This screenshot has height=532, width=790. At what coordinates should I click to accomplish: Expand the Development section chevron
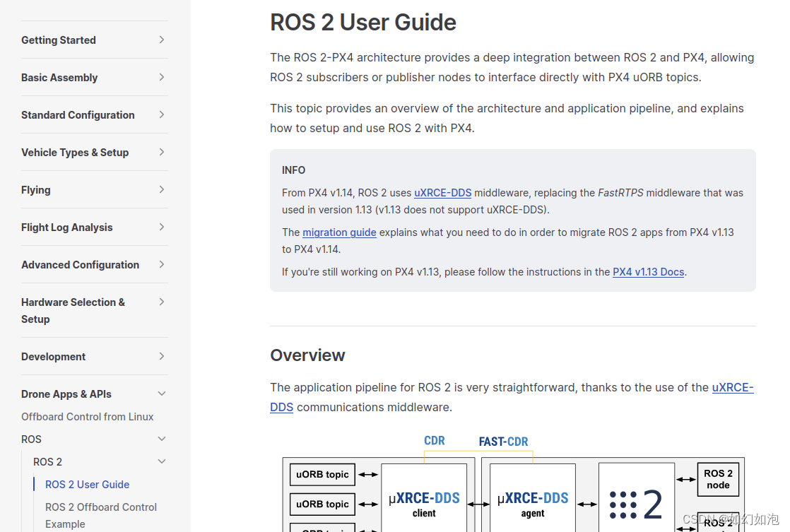(x=162, y=356)
